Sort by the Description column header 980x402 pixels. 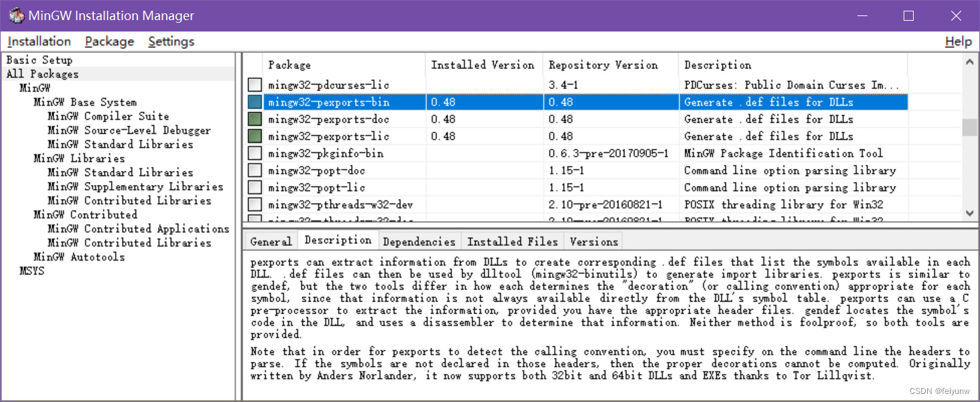793,65
